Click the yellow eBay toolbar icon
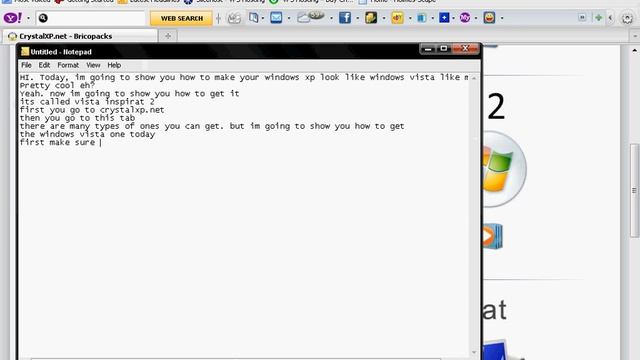Viewport: 640px width, 360px height. 397,18
